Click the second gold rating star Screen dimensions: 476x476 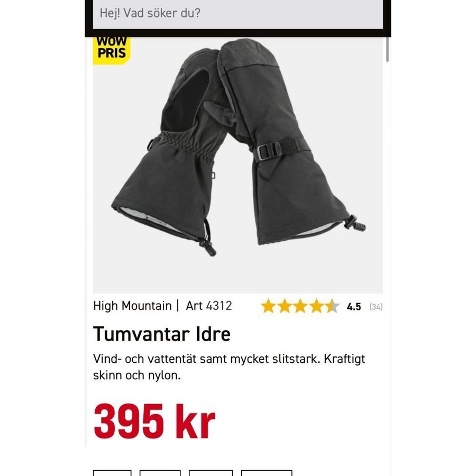[x=285, y=306]
